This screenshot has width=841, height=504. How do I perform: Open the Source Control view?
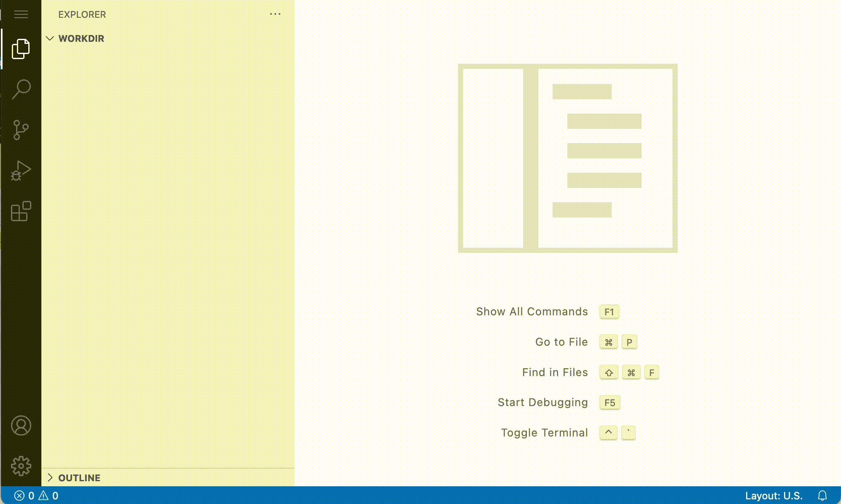[21, 130]
